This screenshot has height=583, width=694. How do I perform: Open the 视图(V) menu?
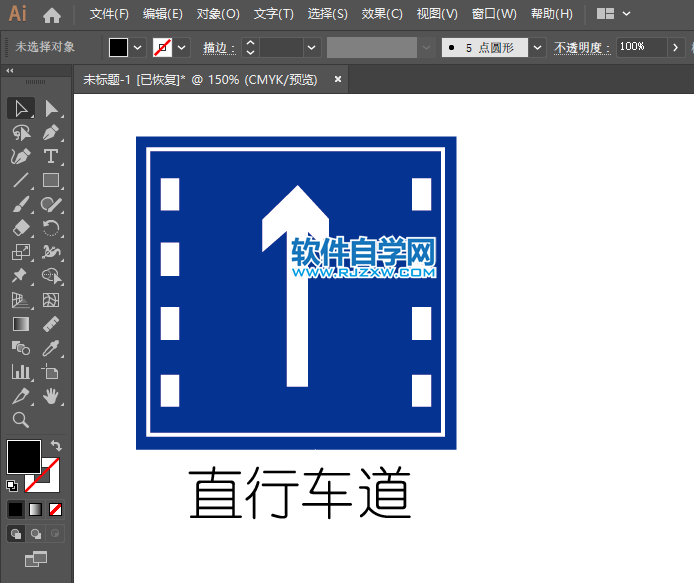tap(437, 14)
